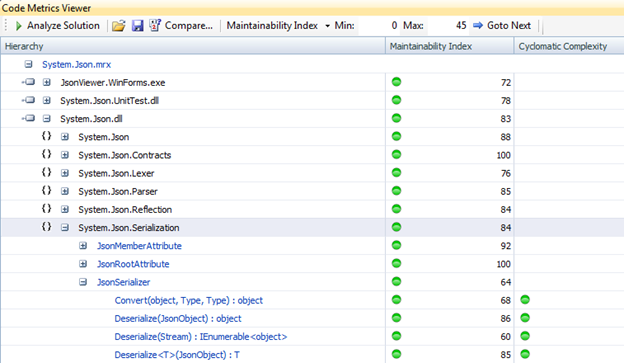
Task: Click the Analyze Solution label
Action: click(x=63, y=25)
